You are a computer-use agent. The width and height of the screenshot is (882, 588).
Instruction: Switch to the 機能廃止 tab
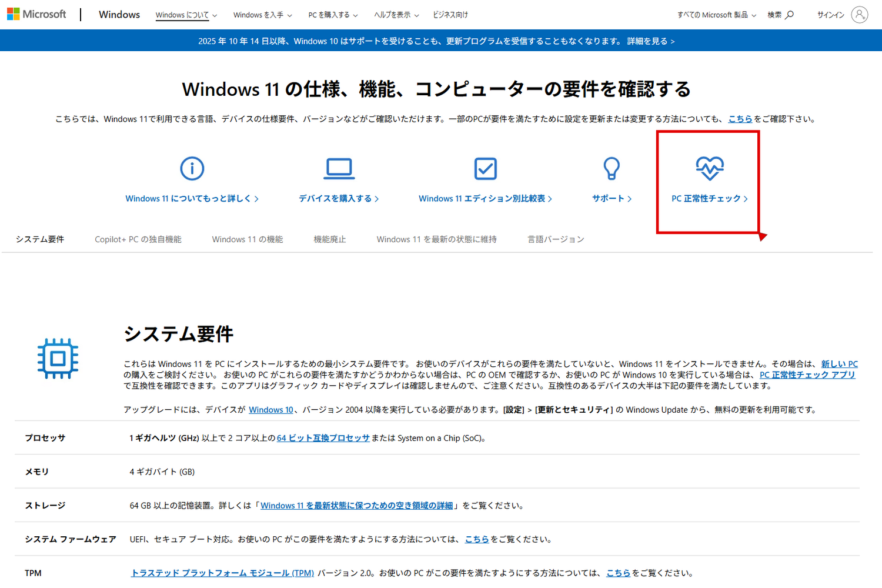(x=330, y=239)
